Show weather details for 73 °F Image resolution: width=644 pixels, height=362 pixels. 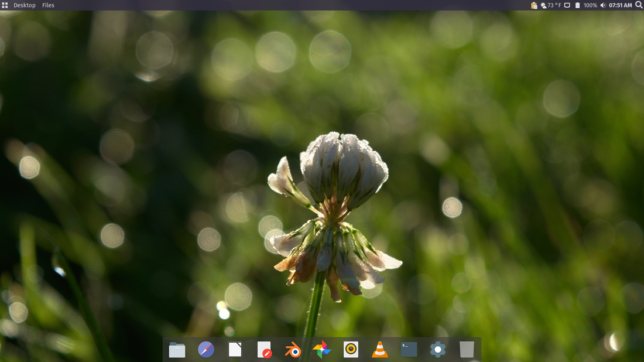(551, 5)
